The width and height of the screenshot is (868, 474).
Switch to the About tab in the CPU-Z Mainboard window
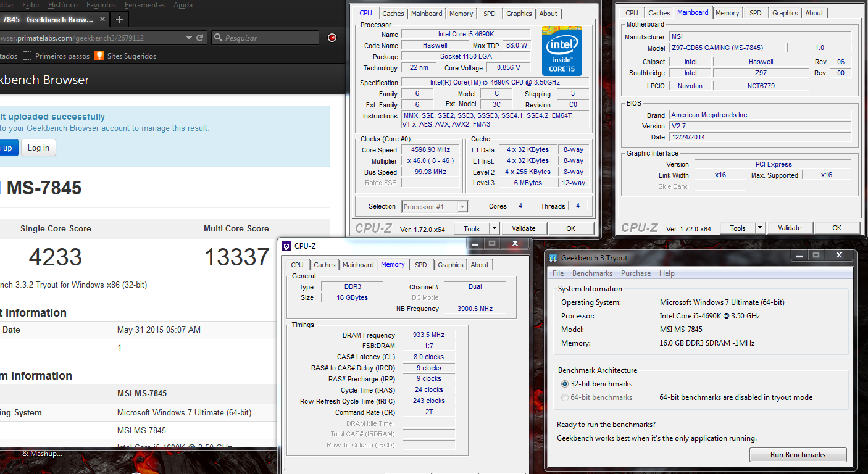[x=814, y=13]
